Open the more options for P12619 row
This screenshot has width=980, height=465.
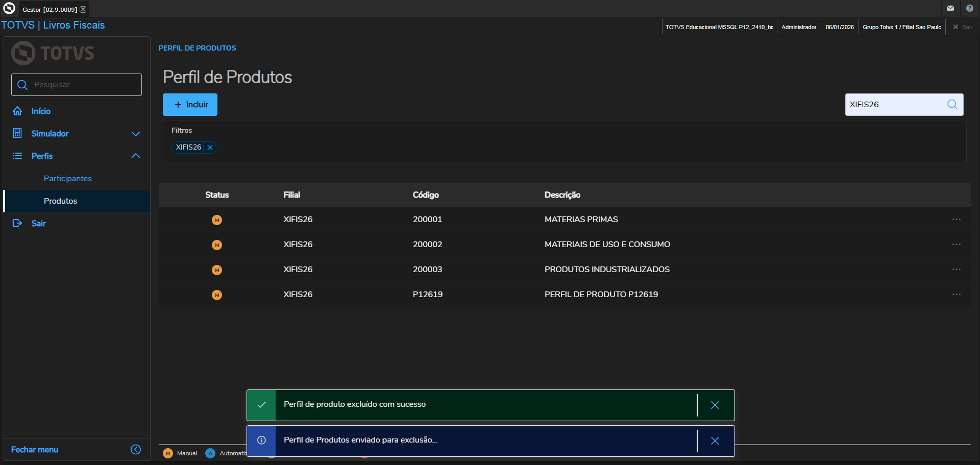pos(956,295)
